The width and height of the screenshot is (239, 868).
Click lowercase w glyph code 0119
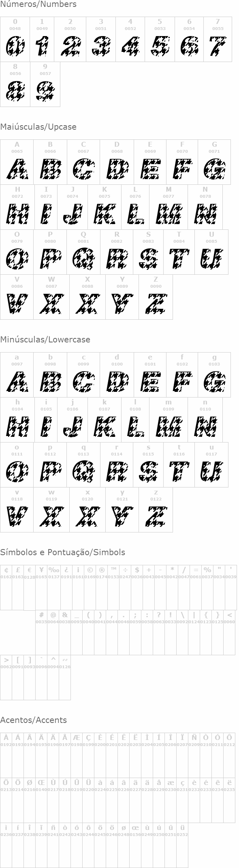click(51, 510)
